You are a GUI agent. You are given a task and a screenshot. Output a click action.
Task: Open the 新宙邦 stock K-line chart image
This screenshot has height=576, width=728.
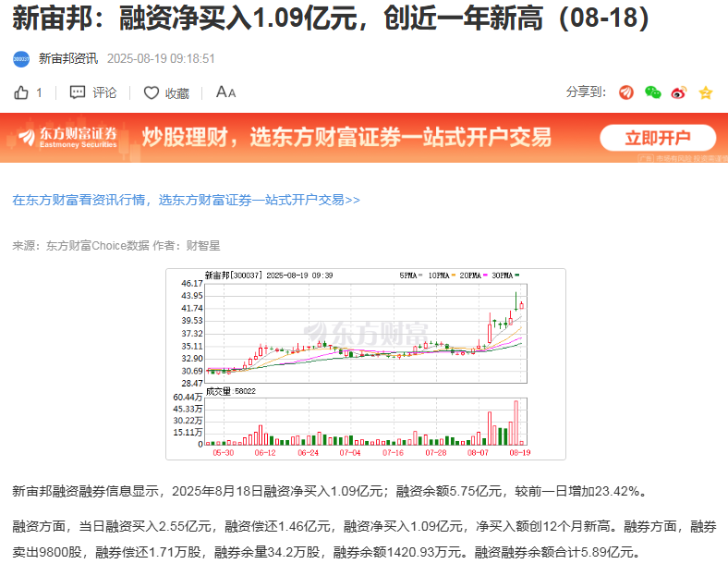click(366, 364)
